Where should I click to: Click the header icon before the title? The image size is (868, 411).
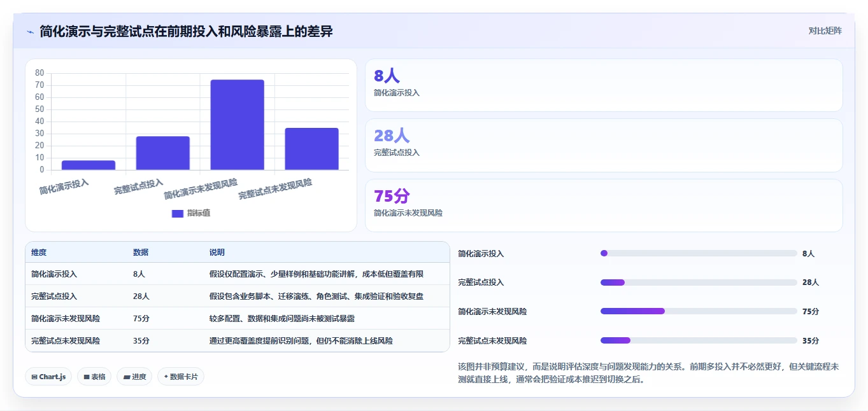(30, 31)
